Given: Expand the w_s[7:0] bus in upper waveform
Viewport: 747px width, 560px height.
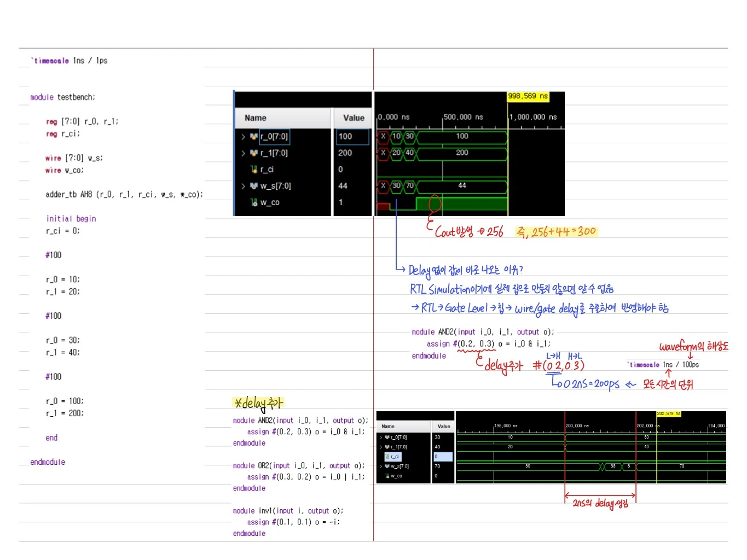Looking at the screenshot, I should point(244,186).
